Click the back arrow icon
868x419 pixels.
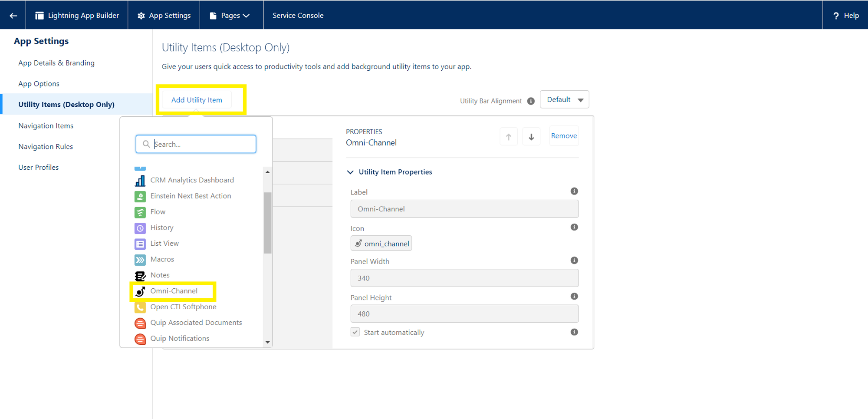click(x=13, y=16)
